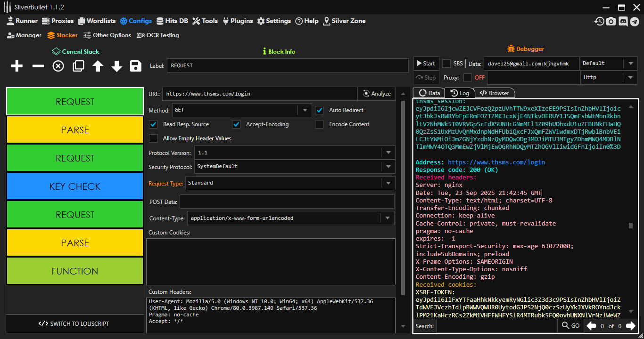Move the selected block down with arrow
644x339 pixels.
[116, 66]
